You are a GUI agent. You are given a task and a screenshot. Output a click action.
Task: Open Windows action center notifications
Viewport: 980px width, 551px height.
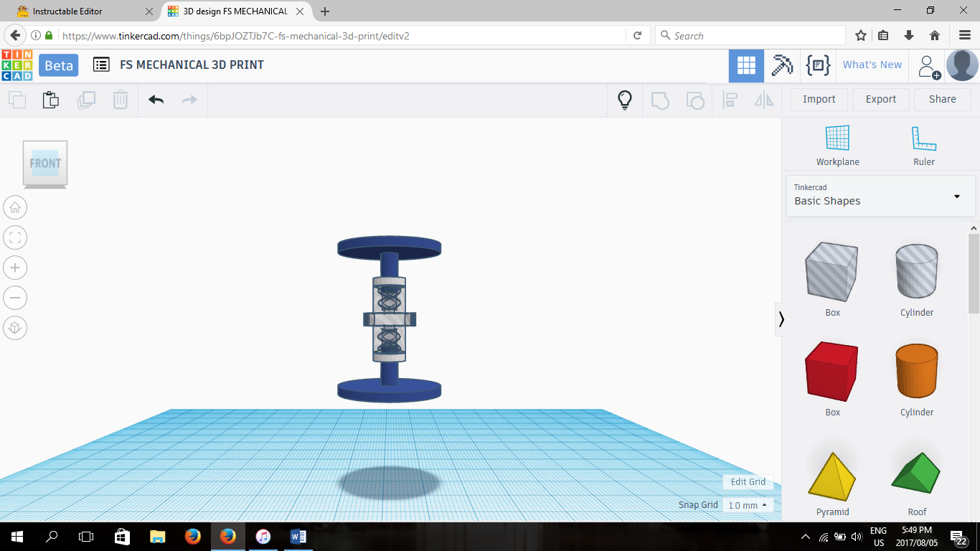[960, 537]
